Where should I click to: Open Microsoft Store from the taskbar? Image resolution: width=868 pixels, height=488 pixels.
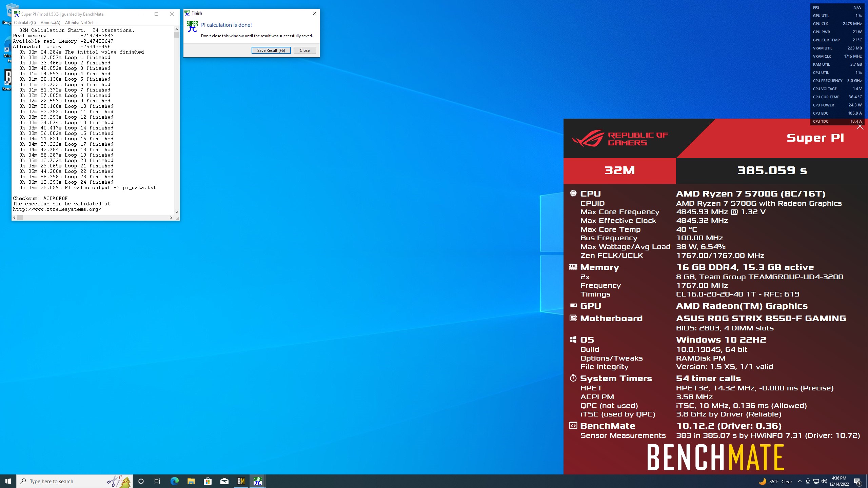click(x=208, y=481)
